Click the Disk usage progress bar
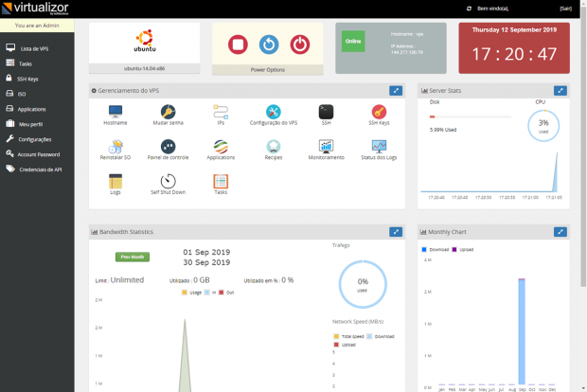Viewport: 587px width, 392px height. click(x=471, y=116)
